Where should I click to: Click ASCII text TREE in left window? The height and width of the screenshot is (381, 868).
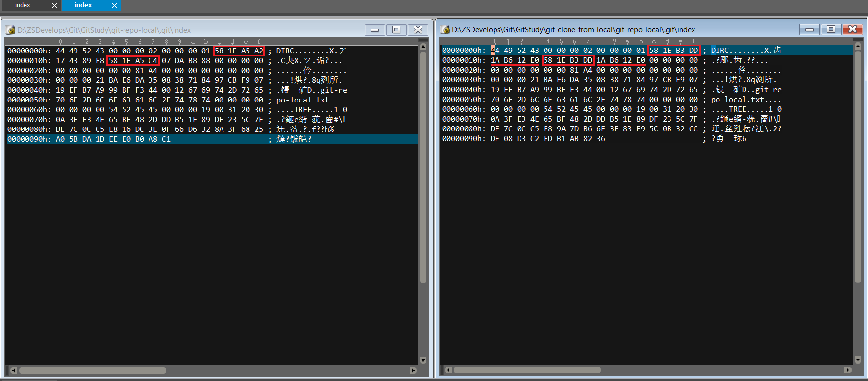click(x=303, y=110)
